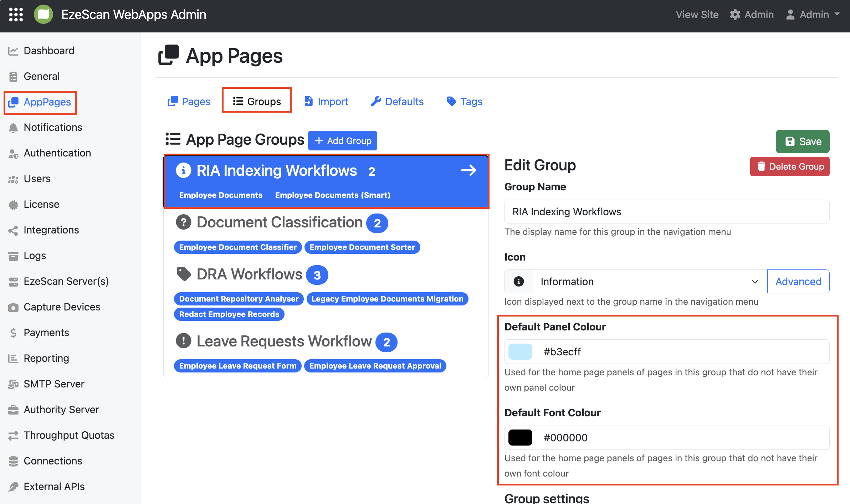Click the question mark icon beside Document Classification
The height and width of the screenshot is (504, 850).
(x=183, y=222)
